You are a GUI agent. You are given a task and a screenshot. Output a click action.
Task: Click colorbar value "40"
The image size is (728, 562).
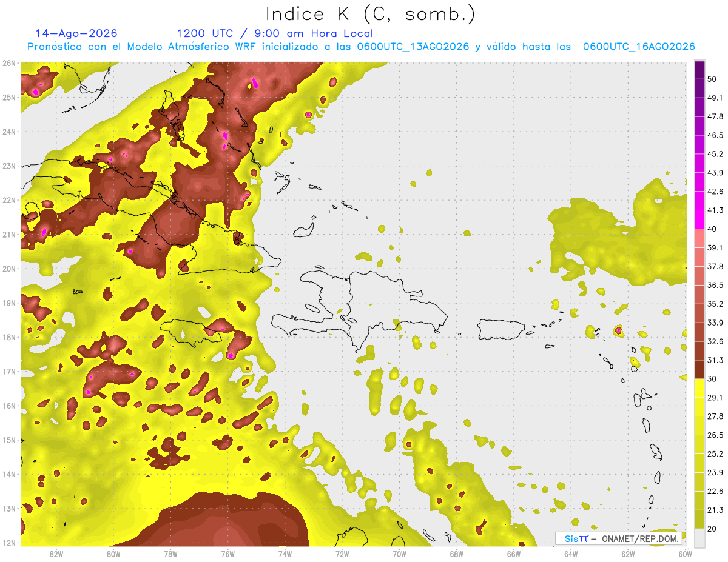(712, 229)
